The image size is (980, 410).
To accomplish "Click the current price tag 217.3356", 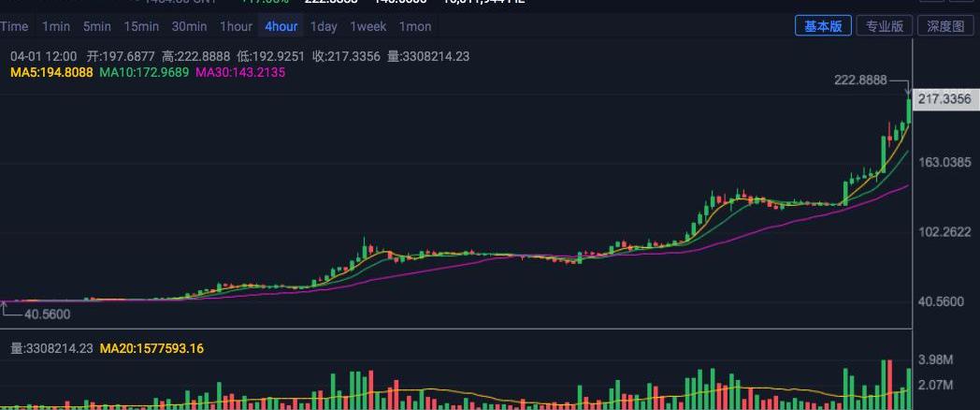I will [946, 99].
